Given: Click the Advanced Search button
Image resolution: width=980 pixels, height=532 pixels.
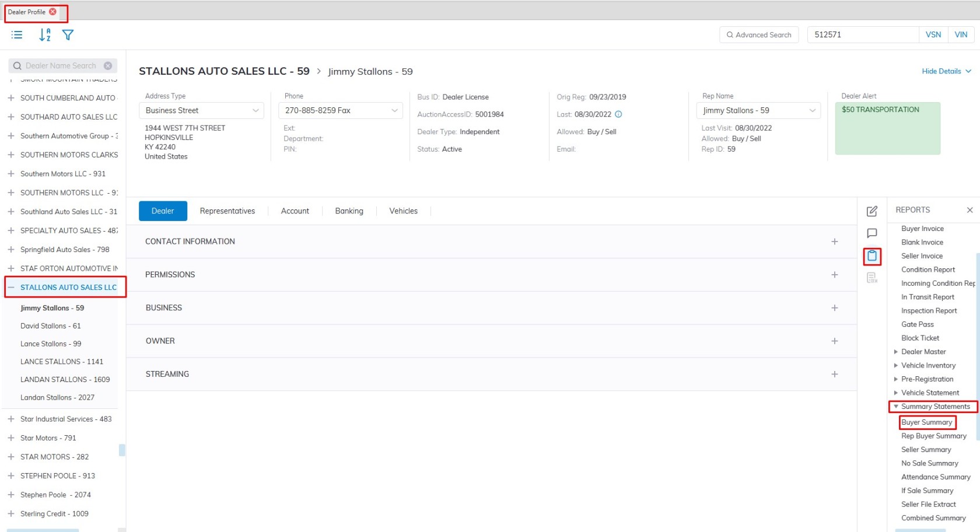Looking at the screenshot, I should [758, 35].
